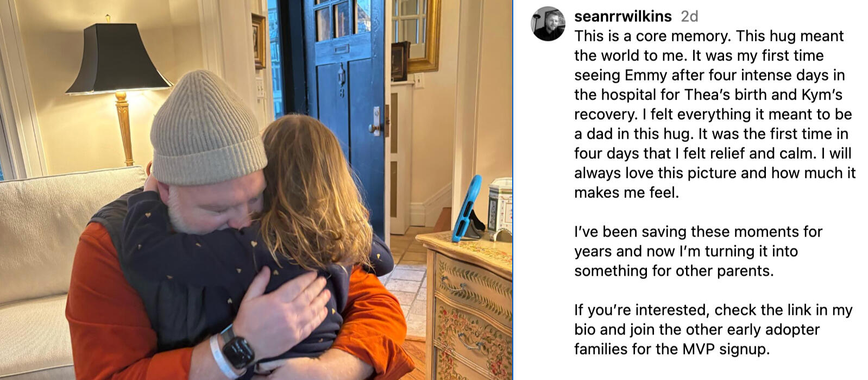
Task: Click the blue-cased tablet on the dresser
Action: 467,209
